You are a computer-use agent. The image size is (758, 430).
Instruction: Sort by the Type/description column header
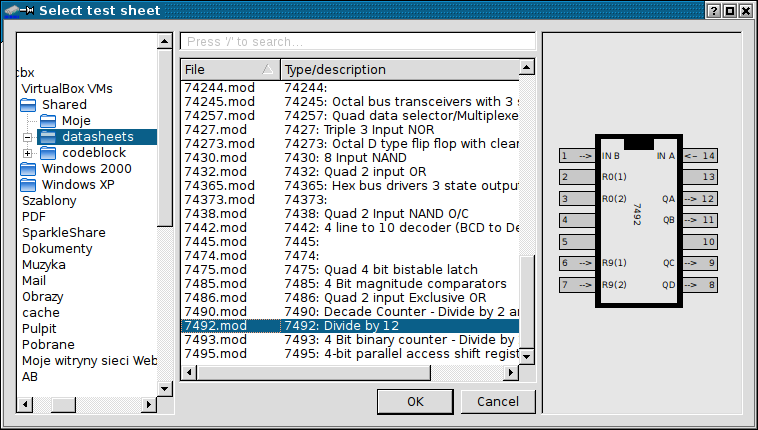coord(400,69)
